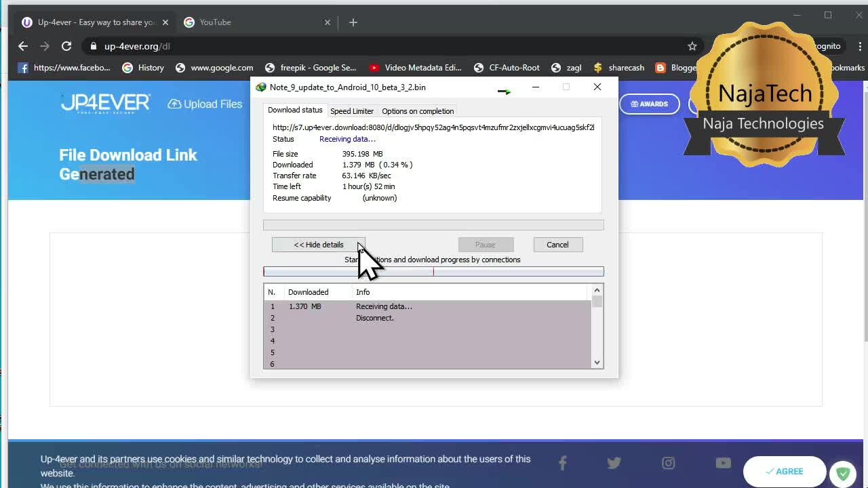Minimize the Chrome browser window

click(797, 15)
